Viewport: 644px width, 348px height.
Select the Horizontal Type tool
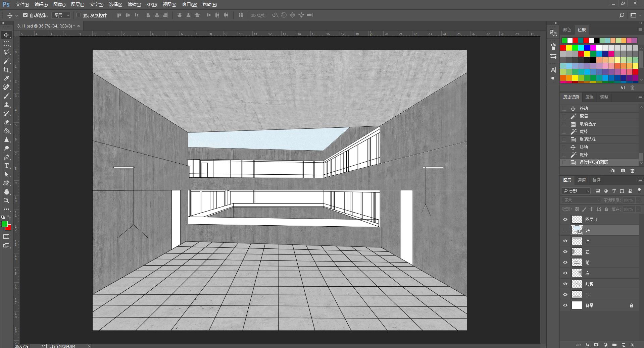click(x=6, y=166)
